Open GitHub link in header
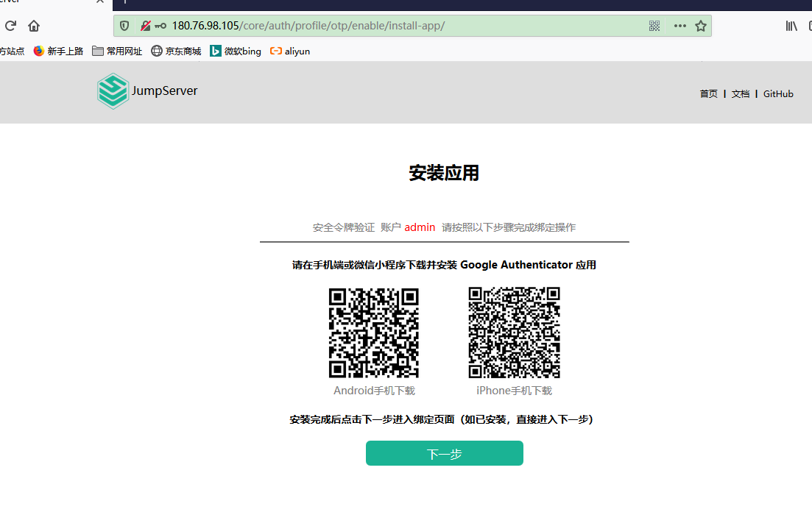Image resolution: width=812 pixels, height=512 pixels. (x=778, y=93)
